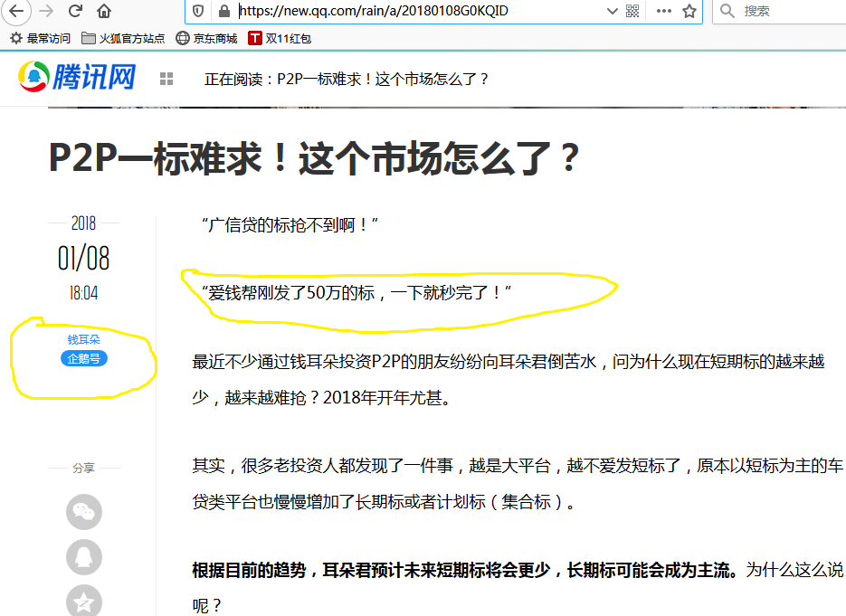Open the 最常访问 bookmark
This screenshot has height=616, width=846.
click(x=41, y=38)
